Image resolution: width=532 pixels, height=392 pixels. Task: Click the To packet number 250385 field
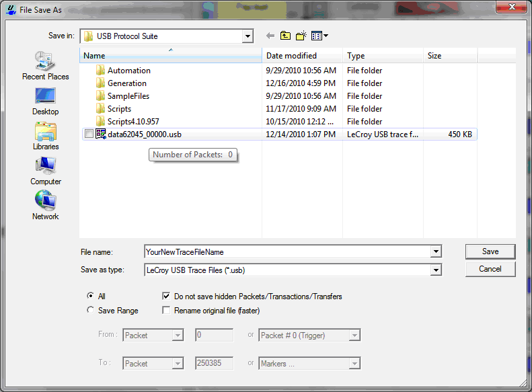click(x=214, y=363)
